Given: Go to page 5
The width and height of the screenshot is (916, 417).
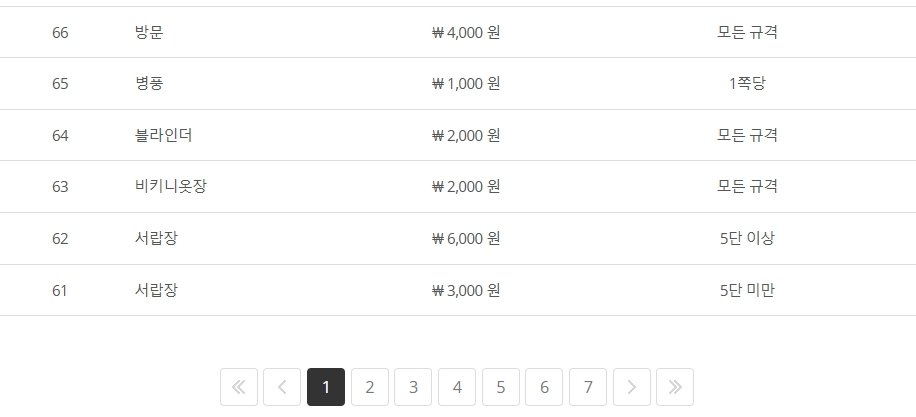Looking at the screenshot, I should click(x=501, y=387).
